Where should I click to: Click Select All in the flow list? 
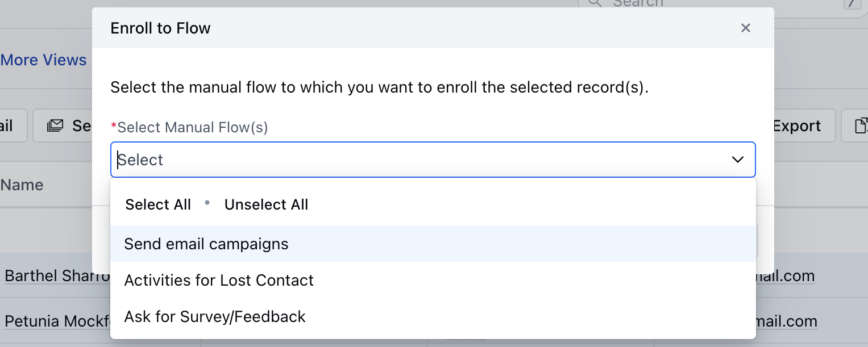(x=158, y=204)
